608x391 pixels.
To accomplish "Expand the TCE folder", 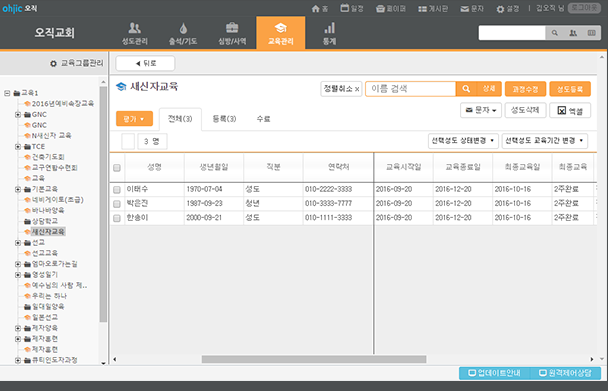I will click(x=18, y=147).
